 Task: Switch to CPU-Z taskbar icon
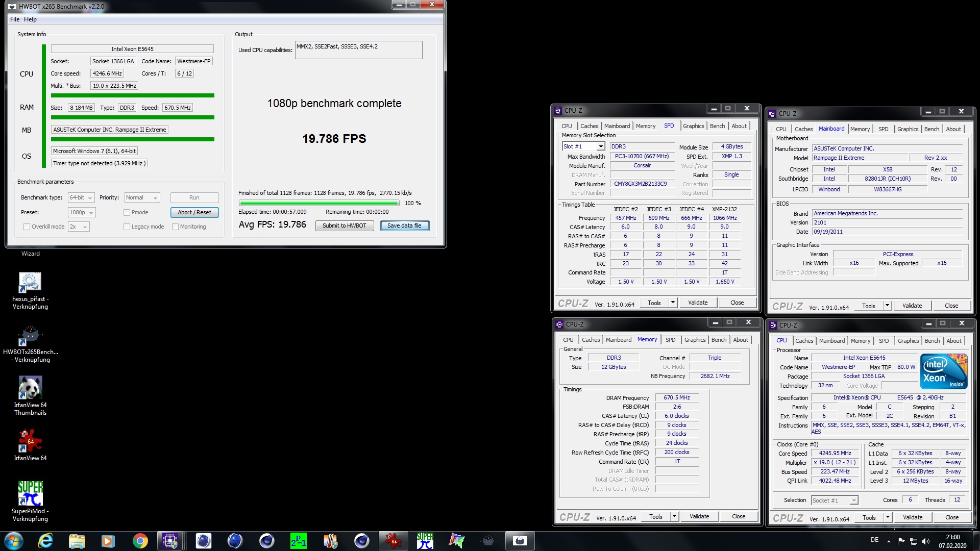pos(170,541)
